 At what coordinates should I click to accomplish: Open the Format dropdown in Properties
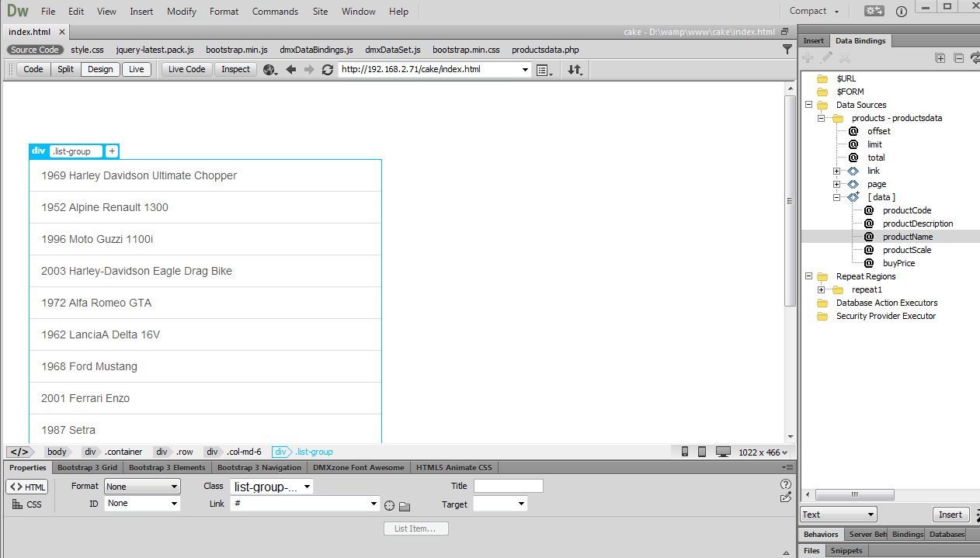(142, 487)
